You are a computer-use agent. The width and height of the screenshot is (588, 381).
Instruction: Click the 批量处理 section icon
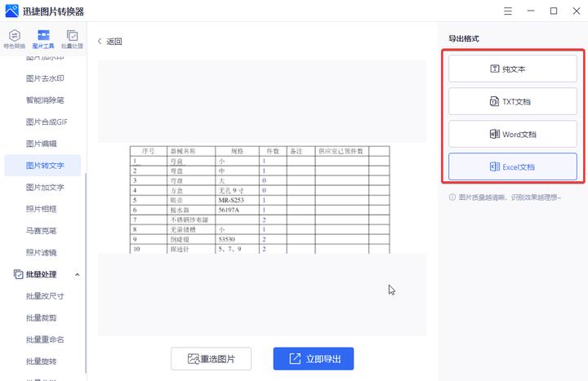pos(18,274)
